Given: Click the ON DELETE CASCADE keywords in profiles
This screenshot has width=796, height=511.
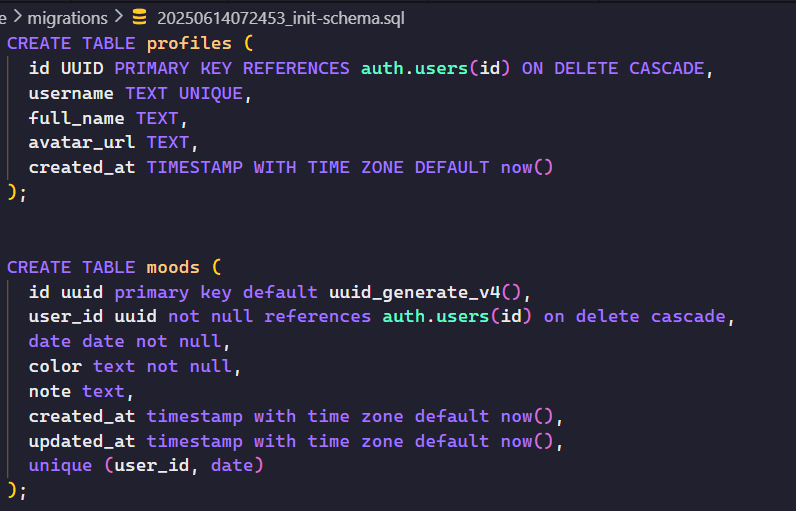Looking at the screenshot, I should click(613, 69).
